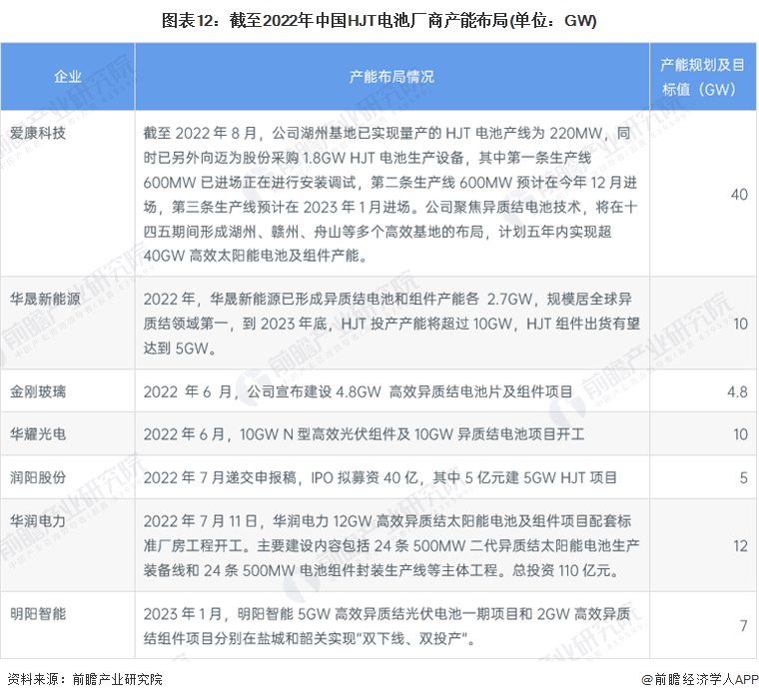Viewport: 759px width, 700px height.
Task: Click the company name '明阳智能'
Action: click(38, 614)
